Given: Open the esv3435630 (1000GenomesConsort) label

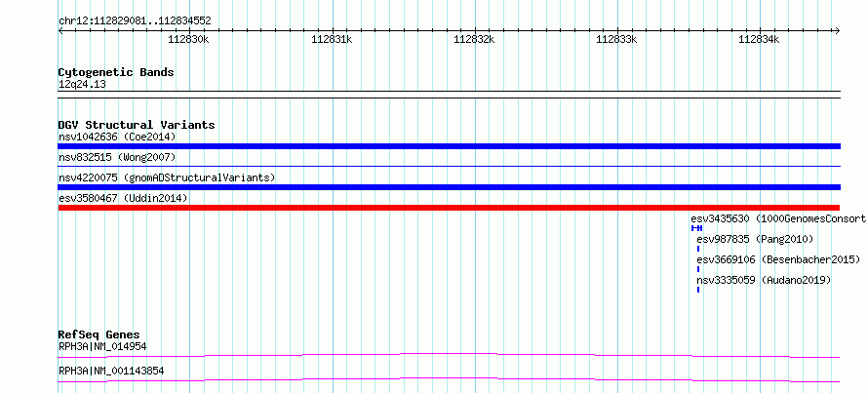Looking at the screenshot, I should coord(778,218).
